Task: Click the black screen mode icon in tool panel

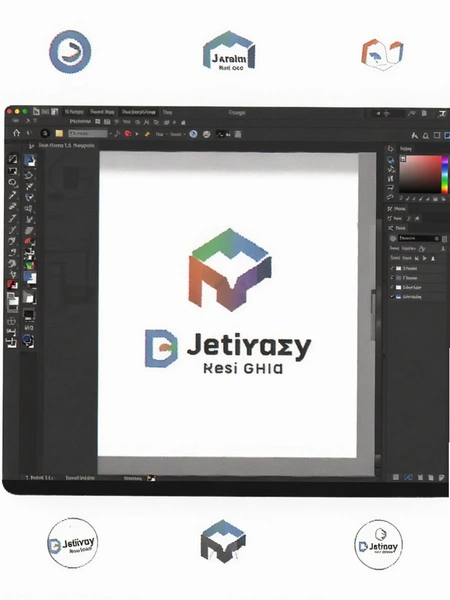Action: coord(29,315)
